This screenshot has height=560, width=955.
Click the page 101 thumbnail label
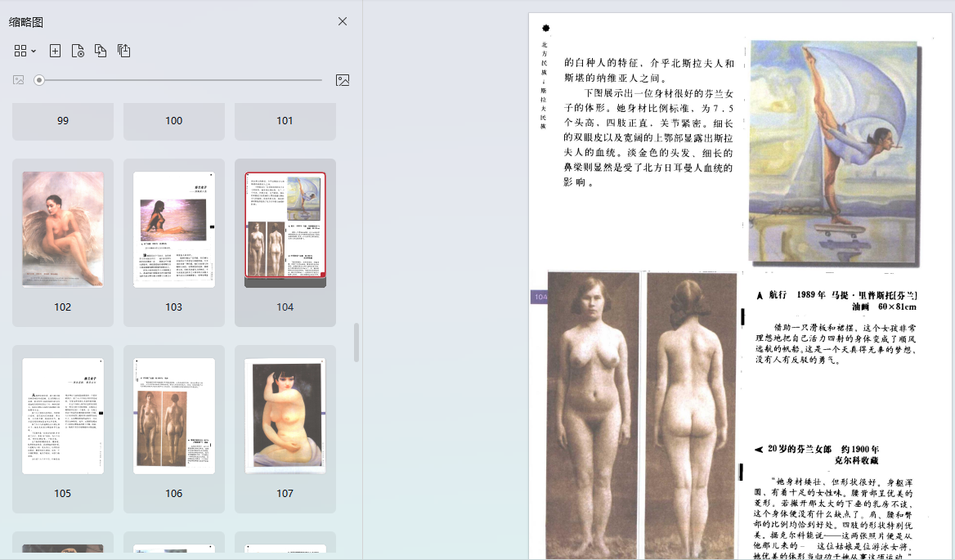click(285, 121)
